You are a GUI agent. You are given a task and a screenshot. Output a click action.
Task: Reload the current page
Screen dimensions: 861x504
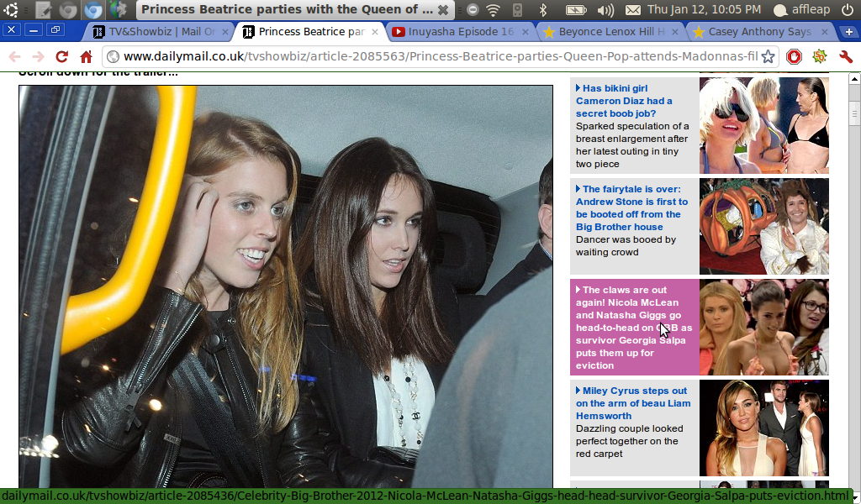coord(62,56)
